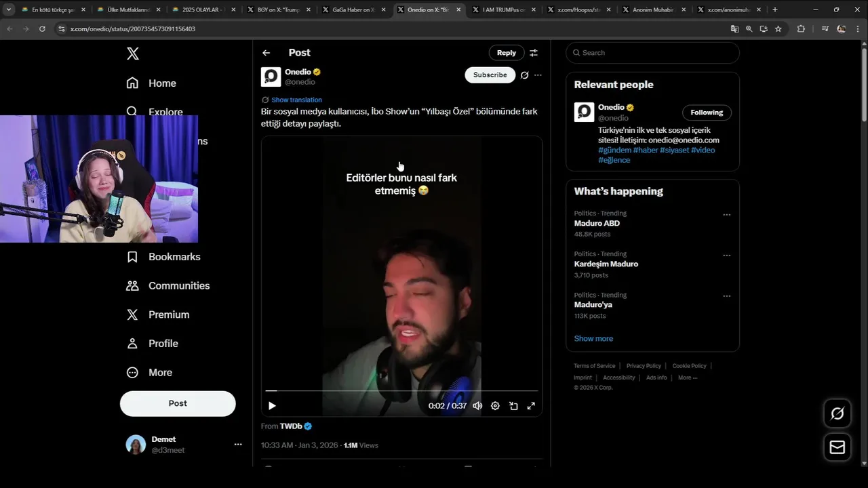Viewport: 868px width, 488px height.
Task: Open Premium in the sidebar
Action: point(158,314)
